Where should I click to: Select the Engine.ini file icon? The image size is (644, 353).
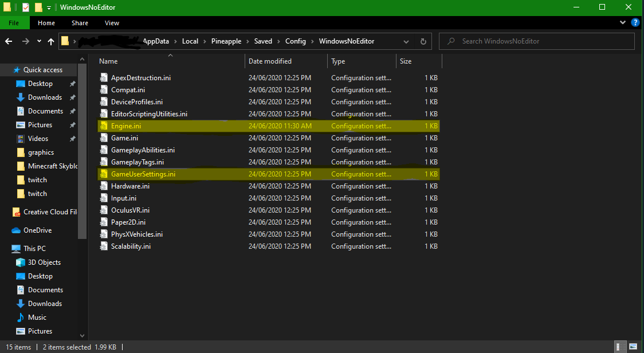[104, 126]
